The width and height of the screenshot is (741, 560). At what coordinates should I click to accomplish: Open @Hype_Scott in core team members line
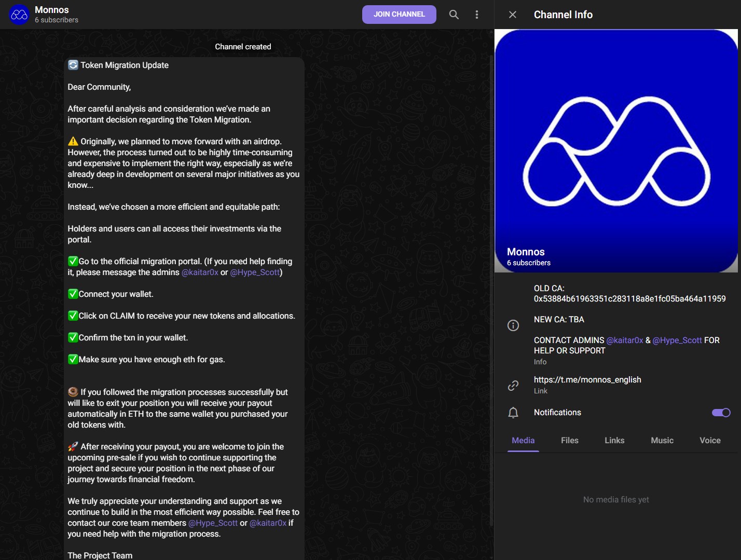point(213,523)
